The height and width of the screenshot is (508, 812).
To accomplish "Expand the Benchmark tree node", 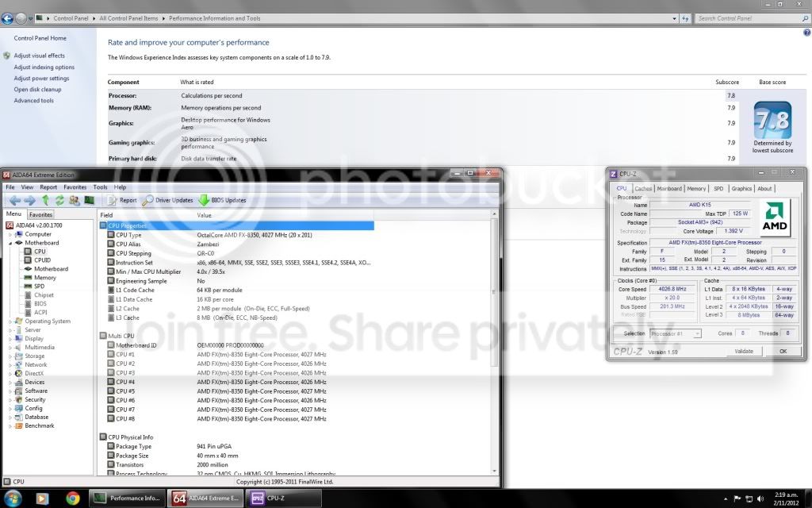I will (10, 425).
